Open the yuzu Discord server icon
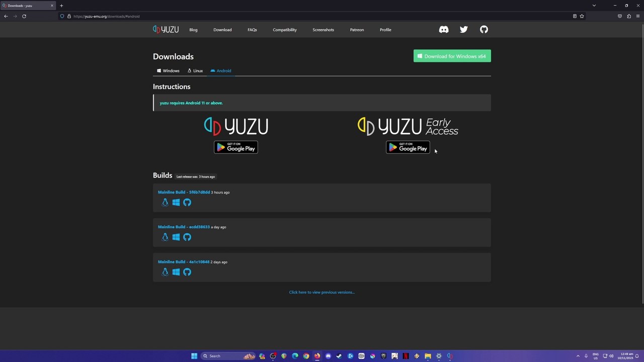This screenshot has width=644, height=362. 444,30
